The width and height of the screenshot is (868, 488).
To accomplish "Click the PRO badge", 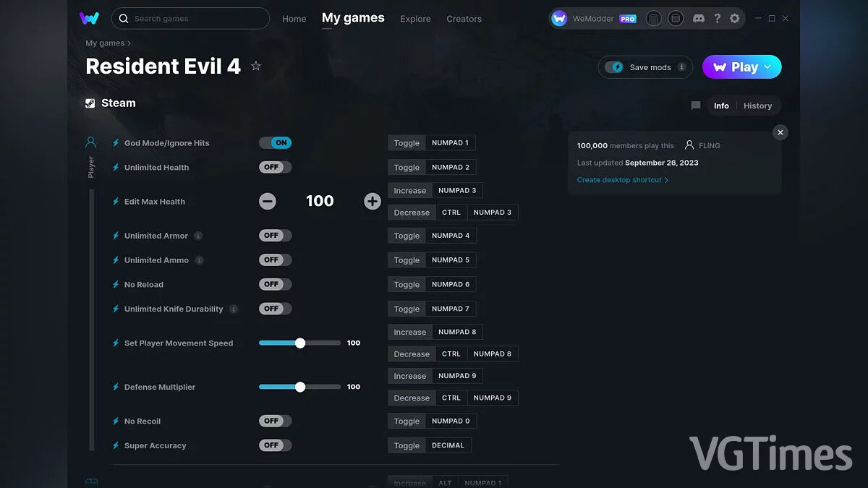I will tap(628, 19).
